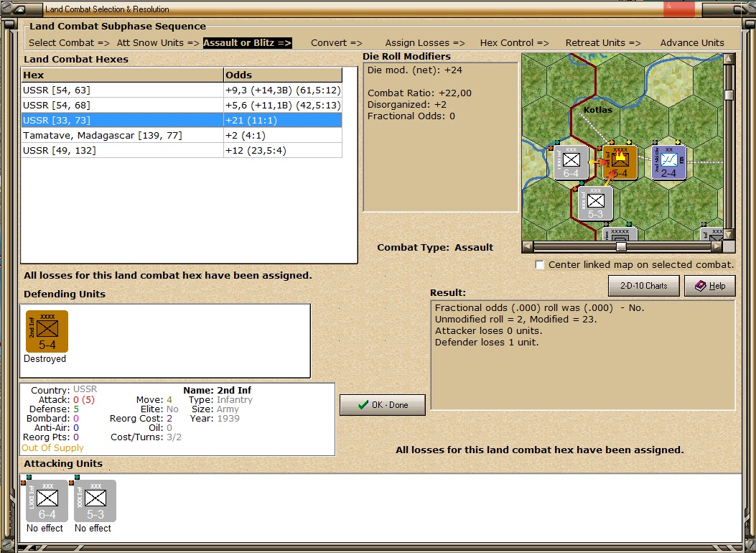
Task: Click the Help book icon
Action: coord(700,286)
